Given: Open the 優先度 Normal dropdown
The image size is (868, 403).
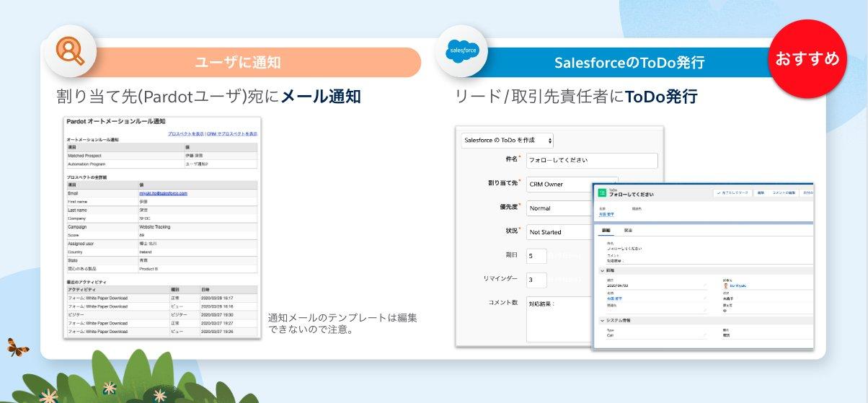Looking at the screenshot, I should click(559, 208).
